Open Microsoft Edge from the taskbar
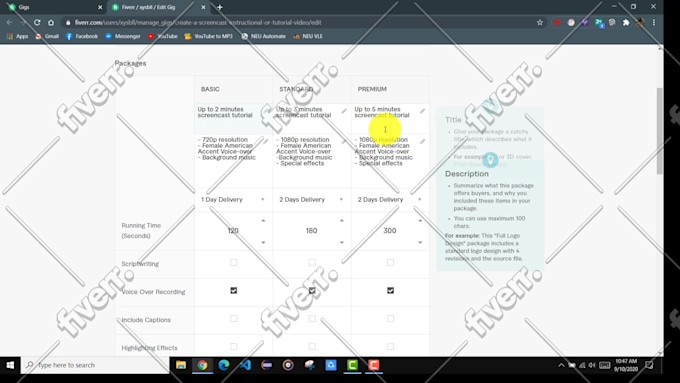The height and width of the screenshot is (383, 680). 224,365
